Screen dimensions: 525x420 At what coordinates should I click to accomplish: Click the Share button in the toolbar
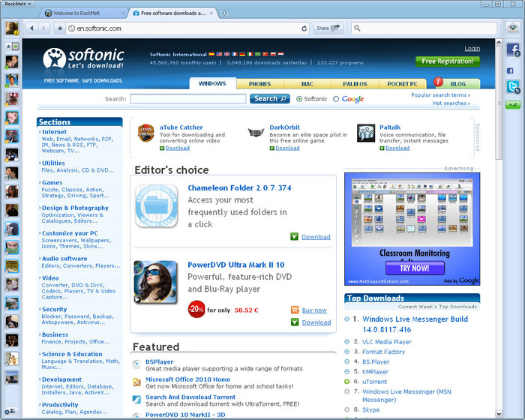point(328,28)
